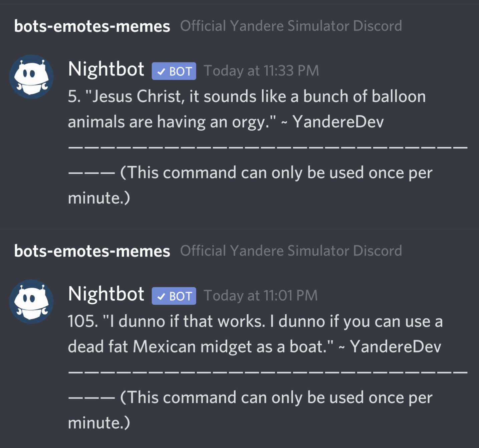Open Nightbot profile from first message username
This screenshot has height=448, width=479.
(x=106, y=69)
